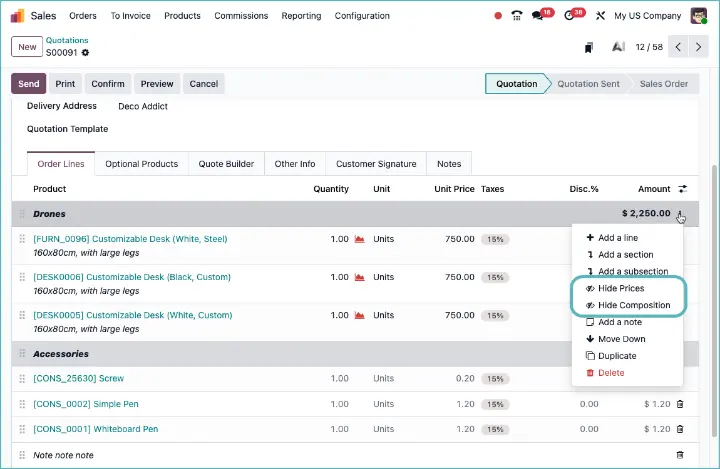The height and width of the screenshot is (469, 720).
Task: Open the VoIP phone icon
Action: 517,16
